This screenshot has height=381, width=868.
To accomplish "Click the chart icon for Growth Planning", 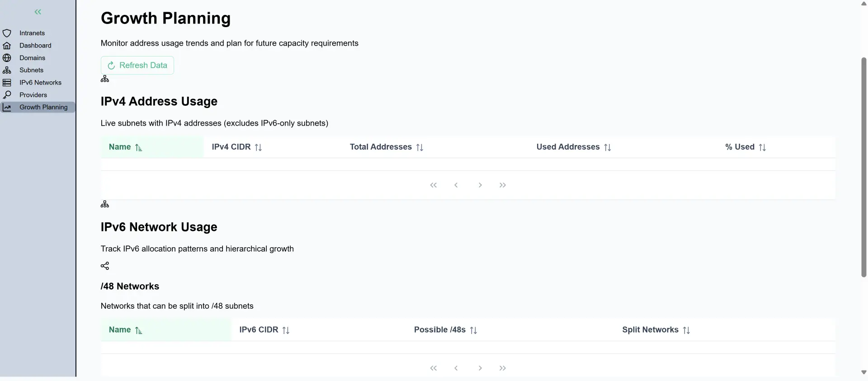I will pyautogui.click(x=7, y=107).
